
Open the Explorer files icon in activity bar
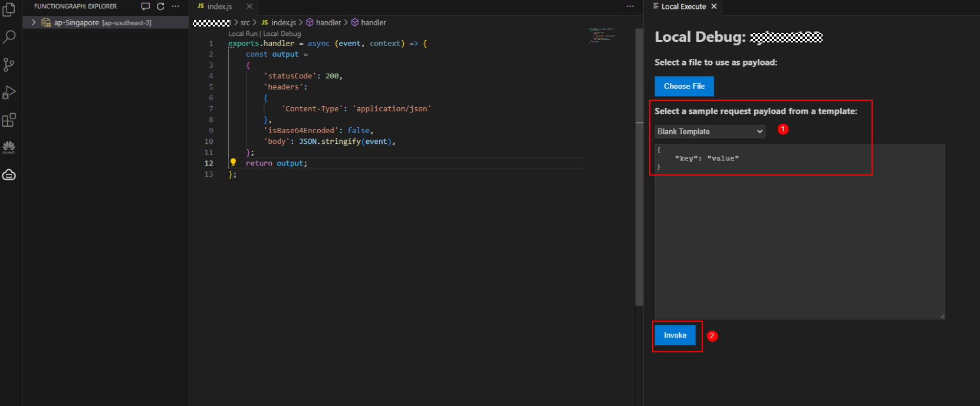9,9
